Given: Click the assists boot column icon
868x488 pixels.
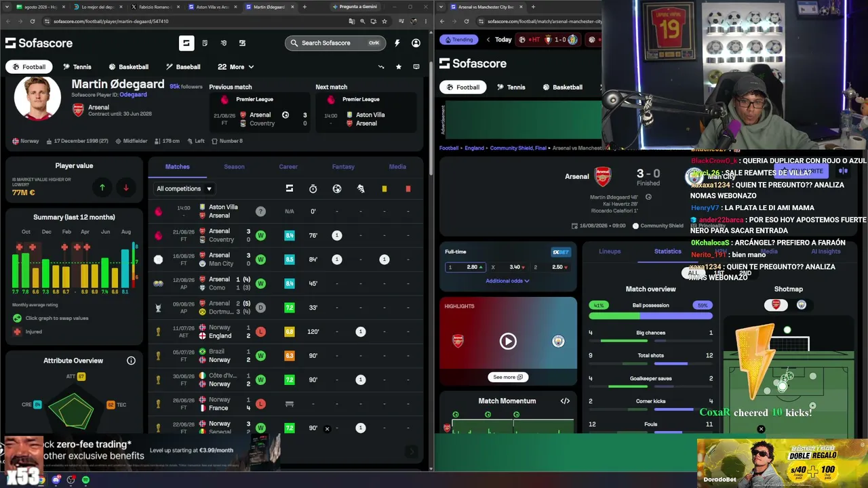Looking at the screenshot, I should click(361, 188).
